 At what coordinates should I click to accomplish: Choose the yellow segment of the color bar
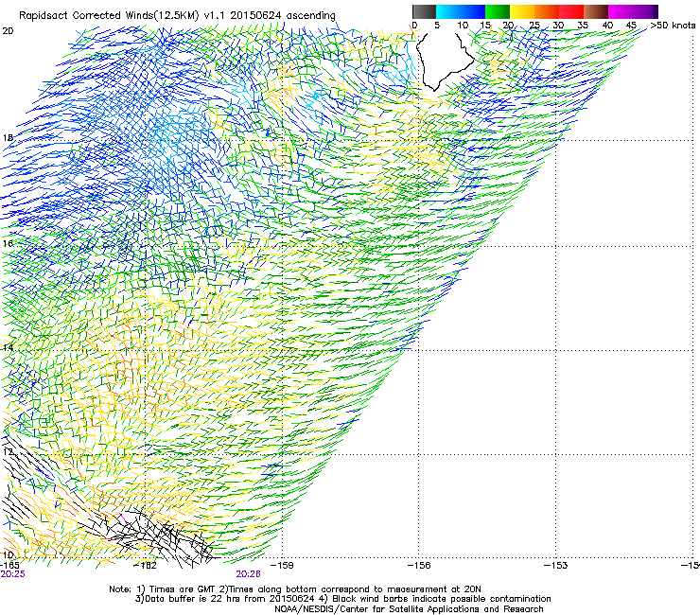tap(521, 11)
